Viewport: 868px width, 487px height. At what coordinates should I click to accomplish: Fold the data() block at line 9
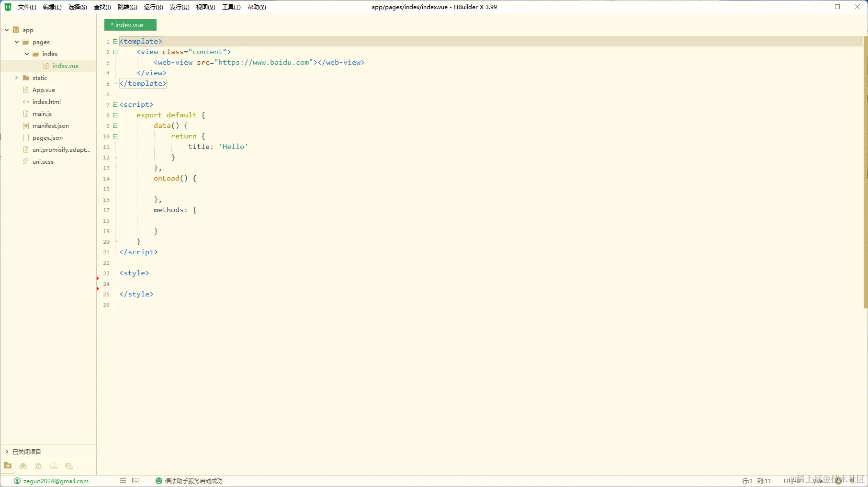coord(115,126)
